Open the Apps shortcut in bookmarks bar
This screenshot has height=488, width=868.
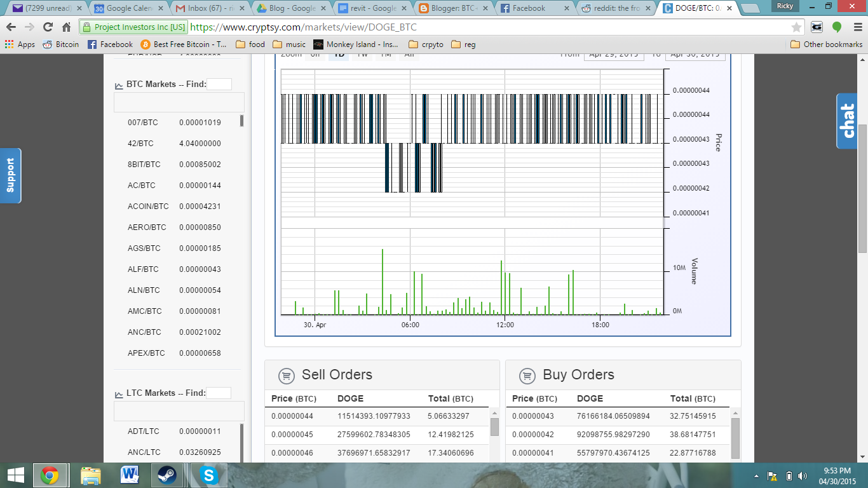(x=20, y=44)
